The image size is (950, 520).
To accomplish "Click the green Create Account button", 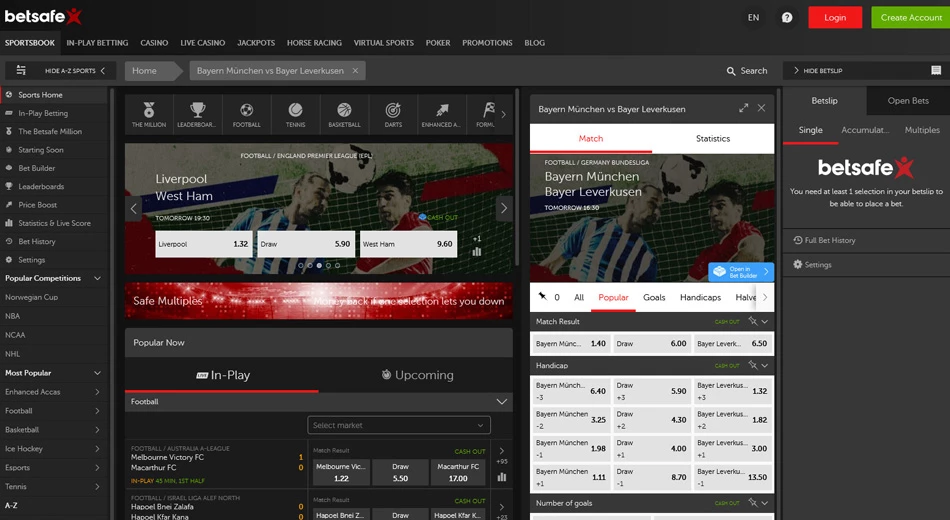I will [x=910, y=17].
